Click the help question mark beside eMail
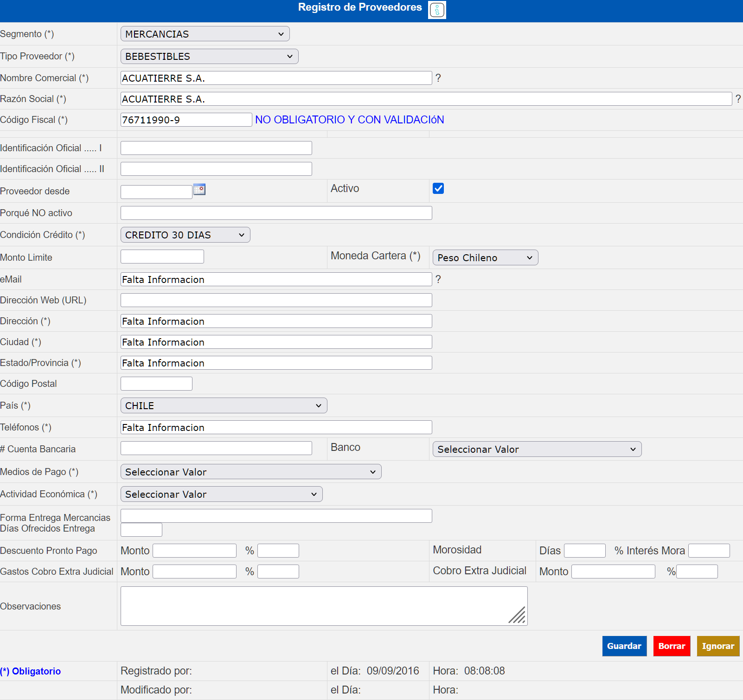The image size is (743, 700). [438, 279]
